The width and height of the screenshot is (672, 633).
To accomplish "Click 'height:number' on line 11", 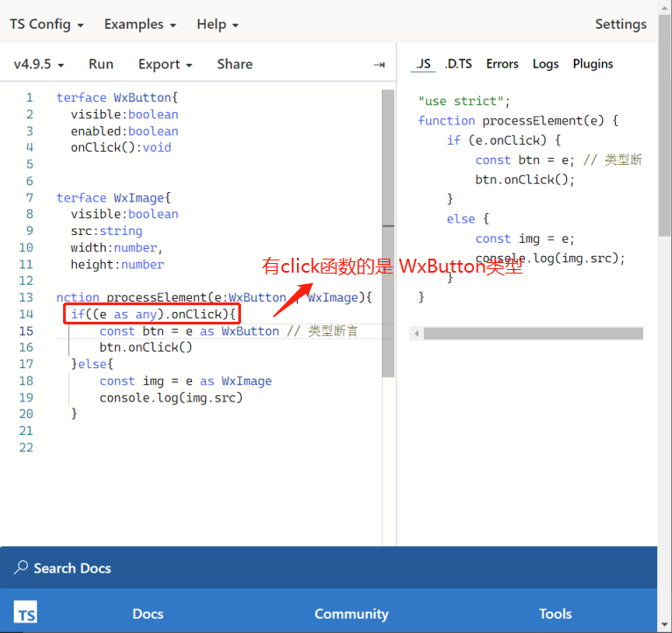I will point(117,264).
